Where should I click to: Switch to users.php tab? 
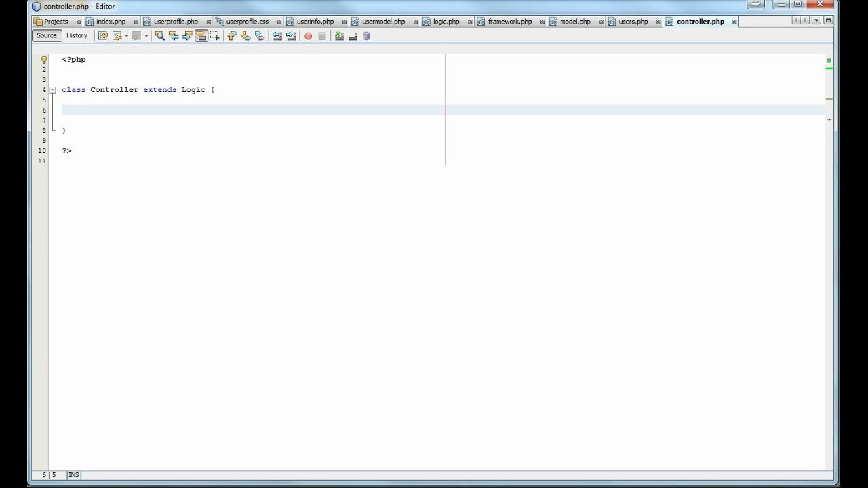[633, 21]
